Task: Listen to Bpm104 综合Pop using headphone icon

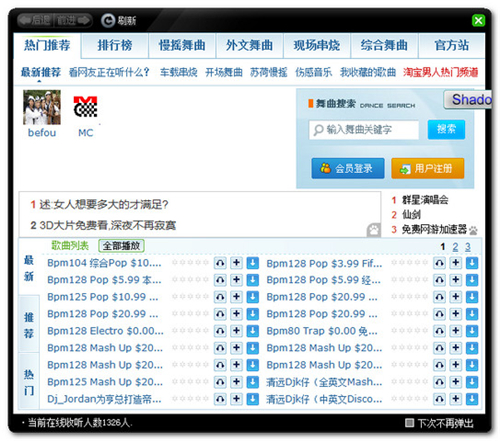Action: pos(220,263)
